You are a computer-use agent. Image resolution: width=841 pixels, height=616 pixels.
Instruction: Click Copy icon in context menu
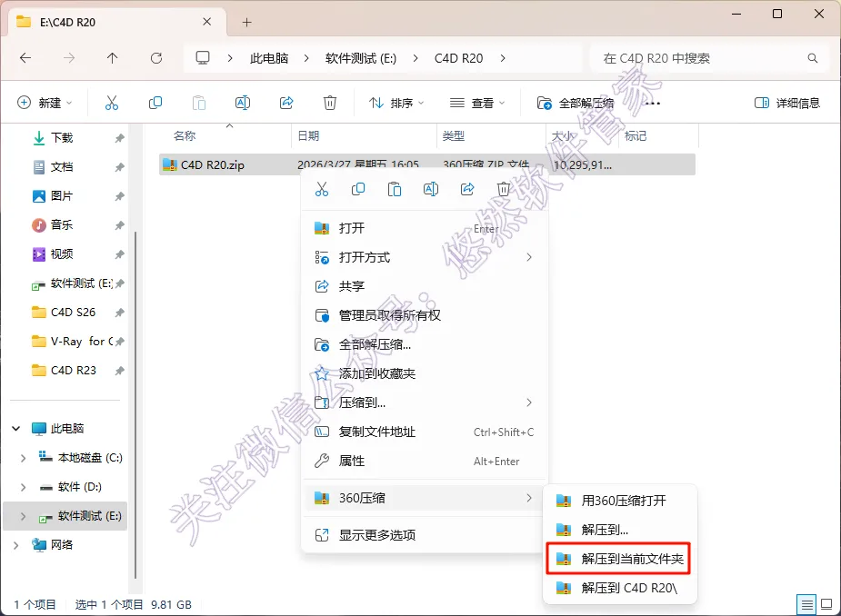358,189
